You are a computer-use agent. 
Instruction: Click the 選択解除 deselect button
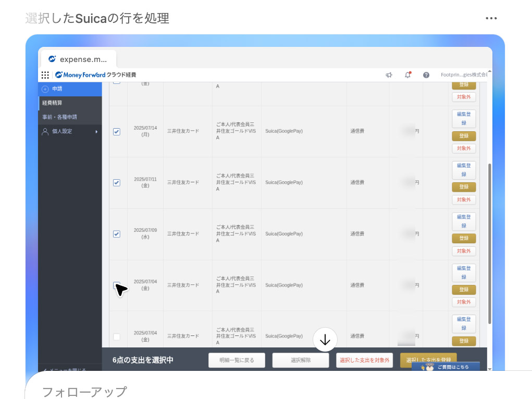300,360
